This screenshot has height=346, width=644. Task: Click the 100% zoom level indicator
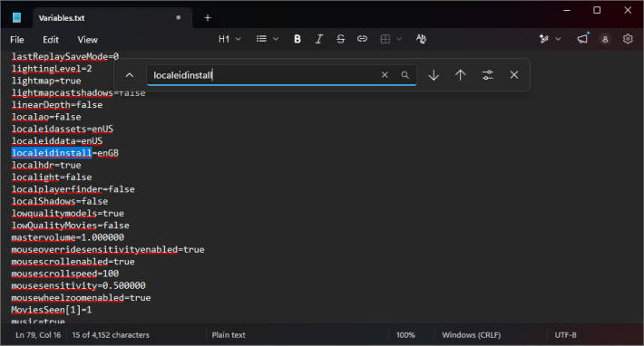(x=405, y=335)
